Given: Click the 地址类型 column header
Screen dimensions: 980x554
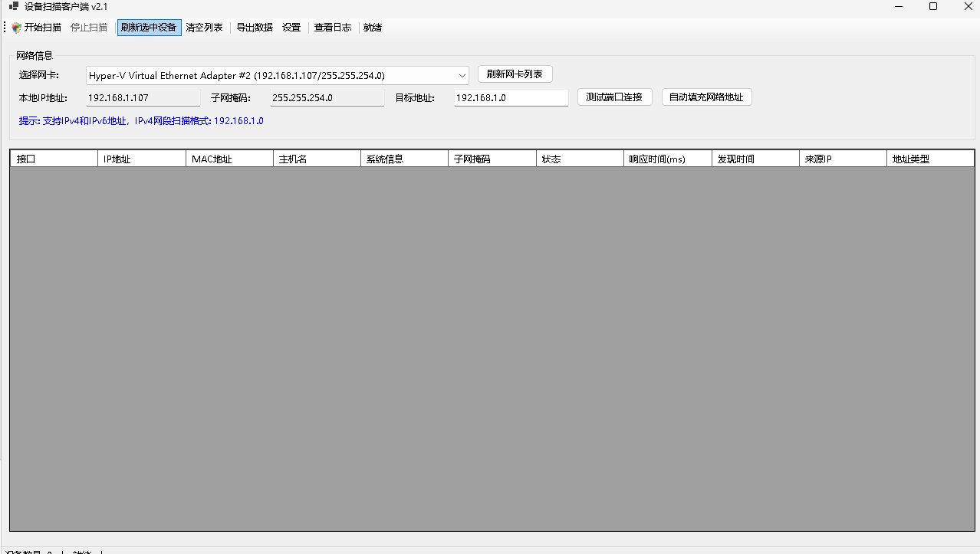Looking at the screenshot, I should [930, 159].
